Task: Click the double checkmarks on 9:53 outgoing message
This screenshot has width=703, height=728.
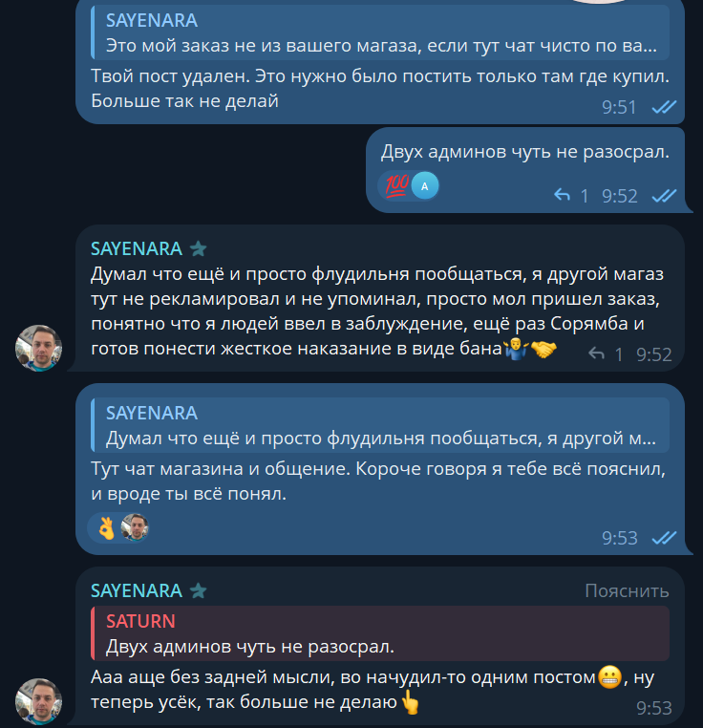Action: [664, 538]
